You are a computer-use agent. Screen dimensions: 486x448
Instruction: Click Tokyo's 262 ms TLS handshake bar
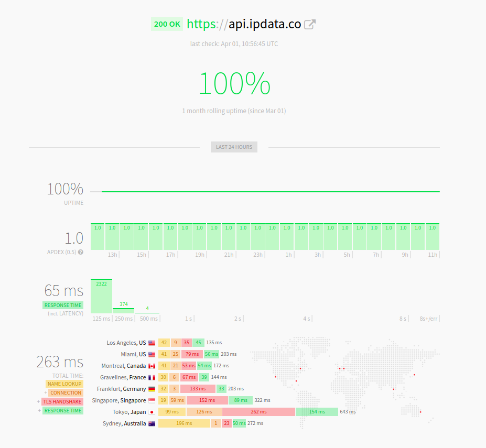pos(259,412)
